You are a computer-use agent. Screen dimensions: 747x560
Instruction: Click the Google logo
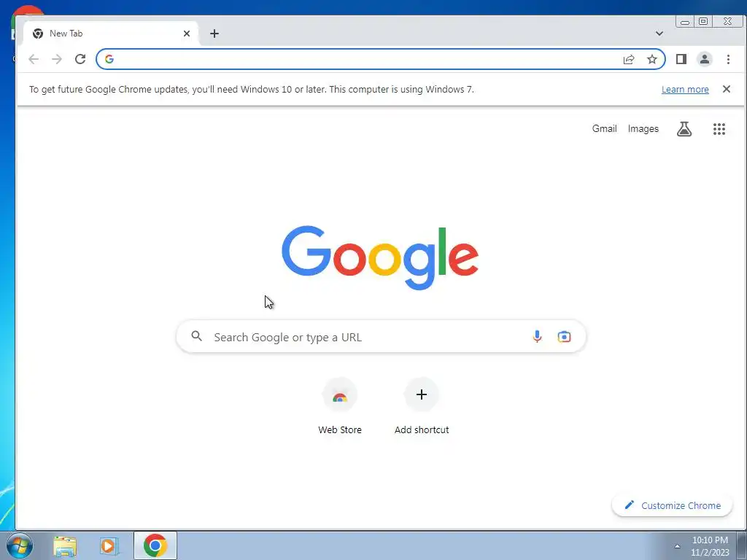coord(380,257)
